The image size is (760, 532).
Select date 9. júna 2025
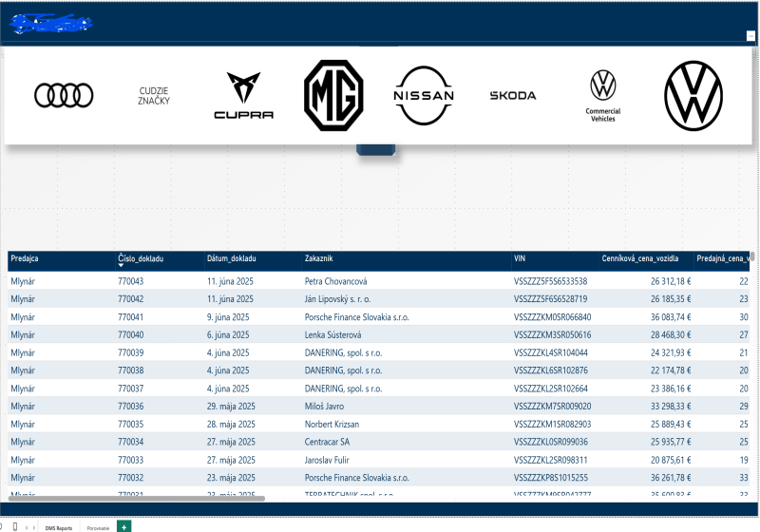tap(228, 317)
